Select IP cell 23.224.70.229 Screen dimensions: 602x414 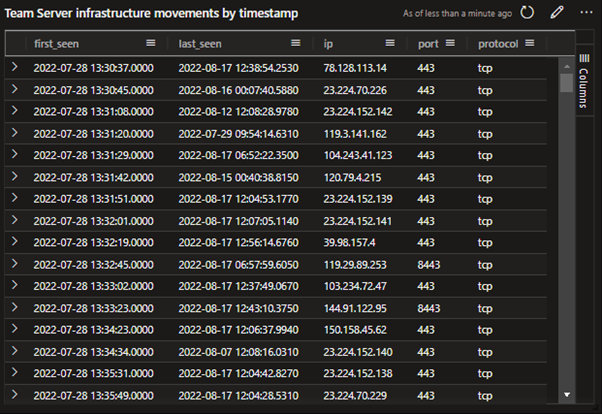(x=355, y=396)
